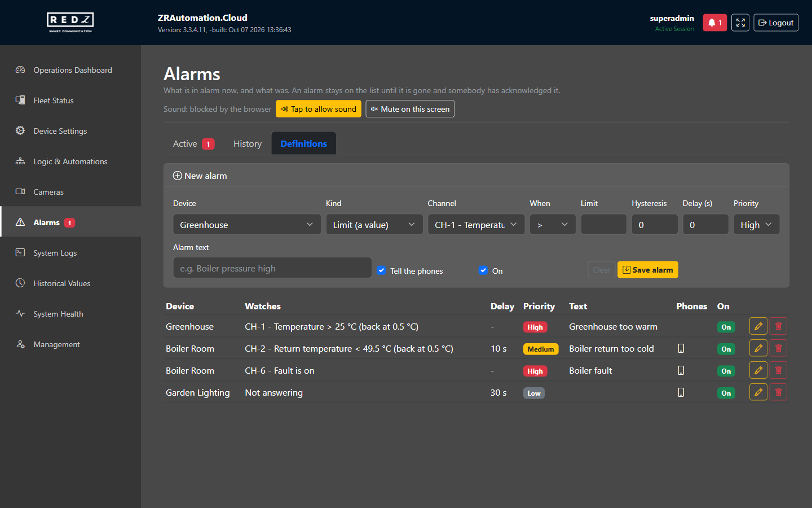Click Mute on this screen button
This screenshot has height=508, width=812.
(410, 109)
